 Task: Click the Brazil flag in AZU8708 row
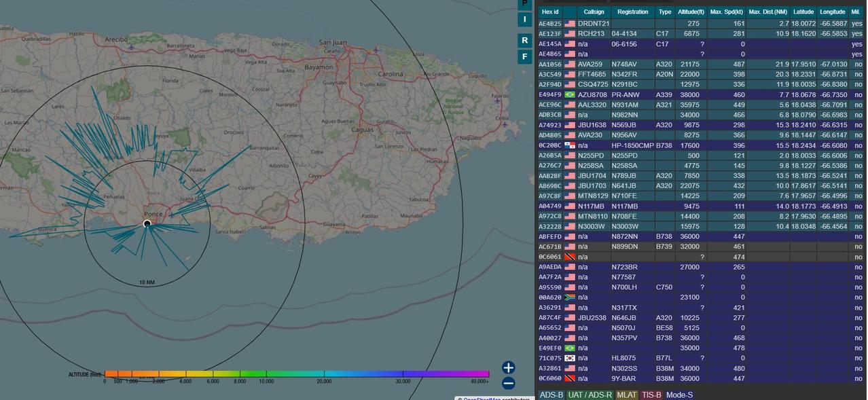tap(569, 95)
